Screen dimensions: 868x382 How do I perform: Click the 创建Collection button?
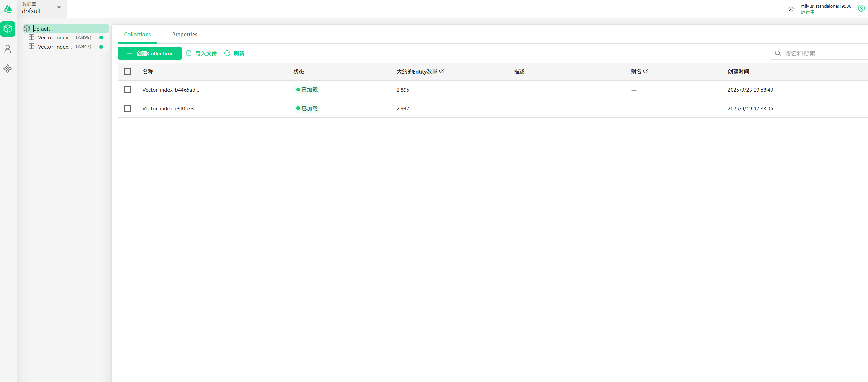click(x=150, y=53)
